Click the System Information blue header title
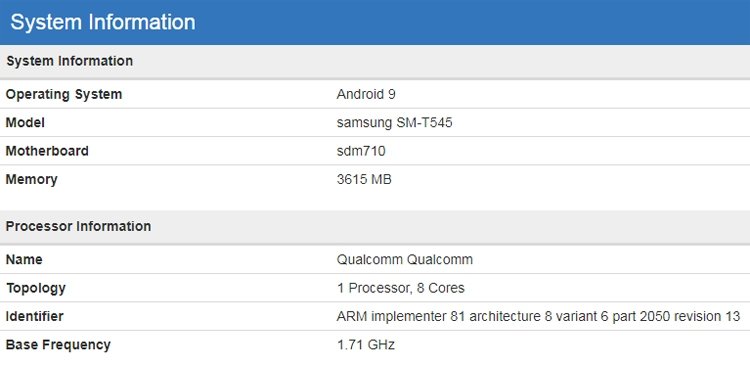Image resolution: width=750 pixels, height=366 pixels. pyautogui.click(x=103, y=22)
